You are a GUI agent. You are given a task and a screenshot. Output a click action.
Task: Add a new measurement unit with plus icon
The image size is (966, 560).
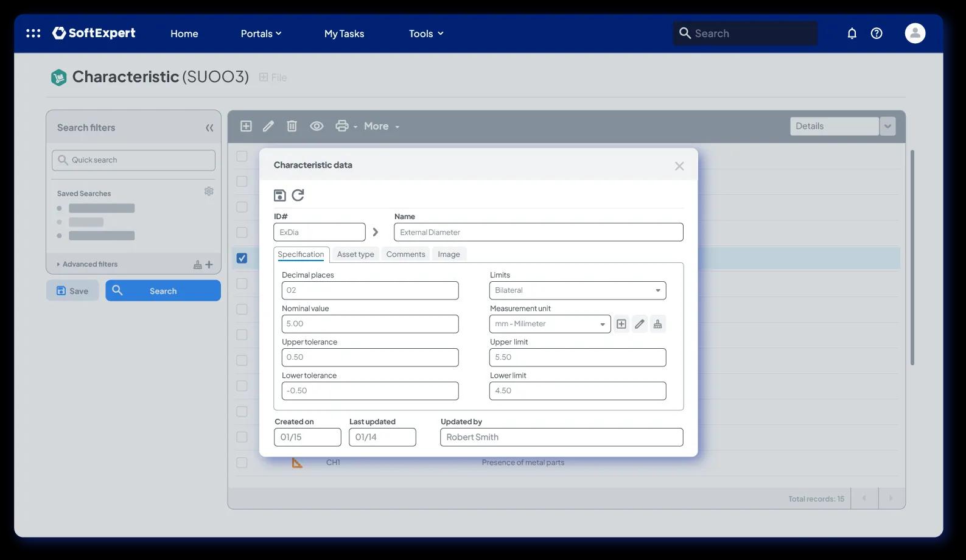[621, 324]
